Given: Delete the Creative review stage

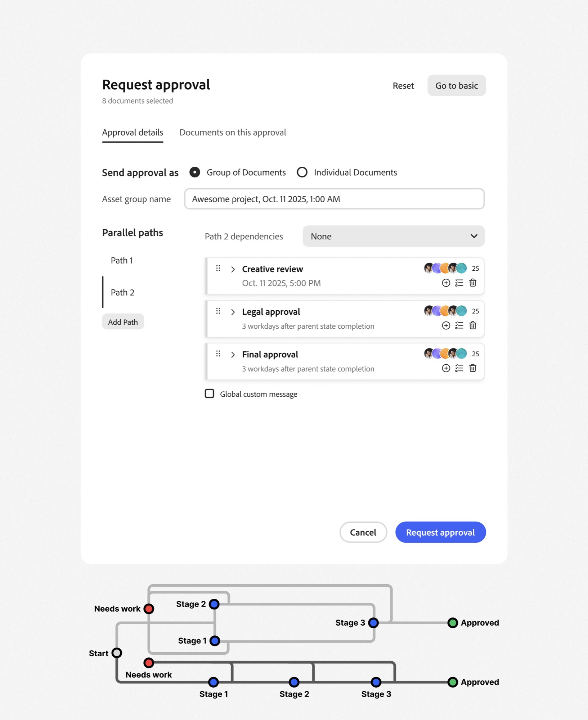Looking at the screenshot, I should 473,283.
